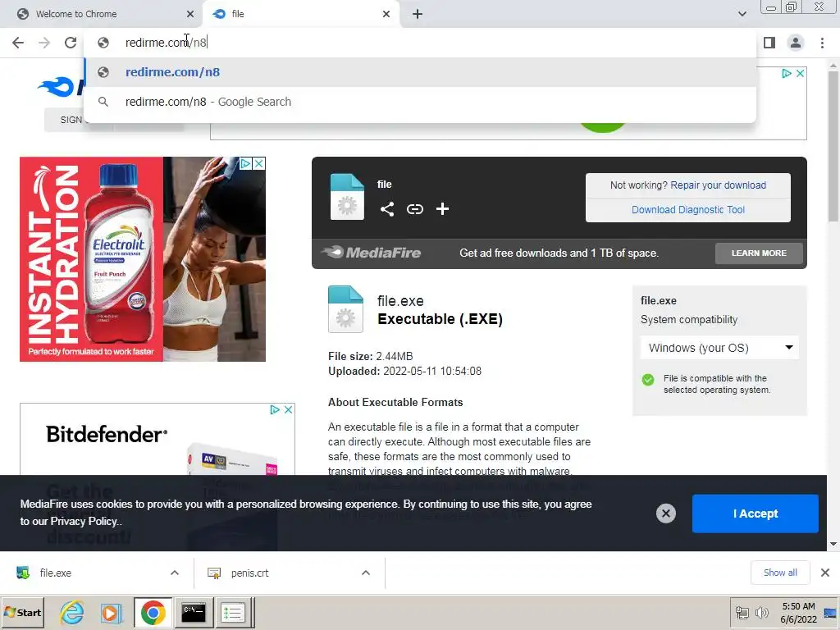The image size is (840, 630).
Task: Open Windows Media Player from taskbar
Action: coord(112,612)
